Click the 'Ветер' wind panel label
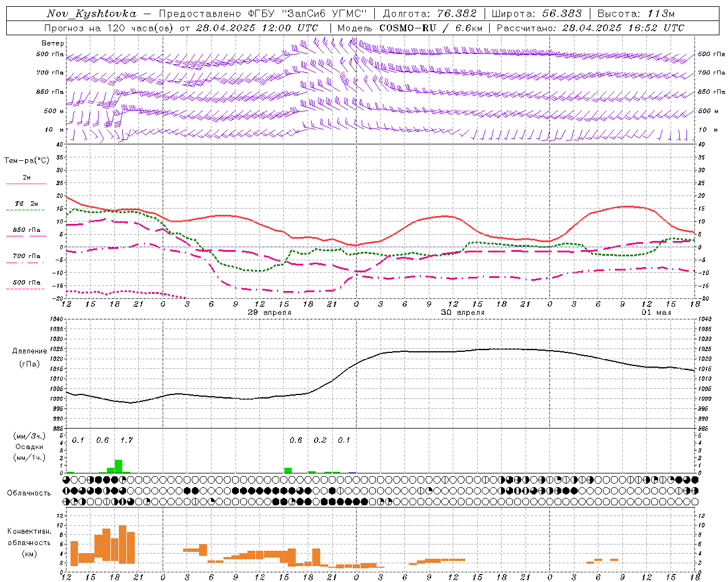Screen dimensions: 728x582 (x=53, y=43)
